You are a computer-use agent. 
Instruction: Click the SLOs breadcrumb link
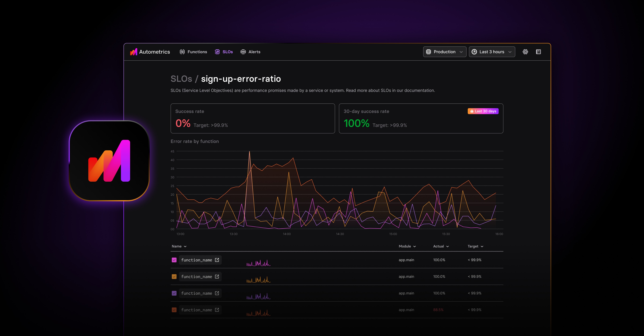point(181,79)
